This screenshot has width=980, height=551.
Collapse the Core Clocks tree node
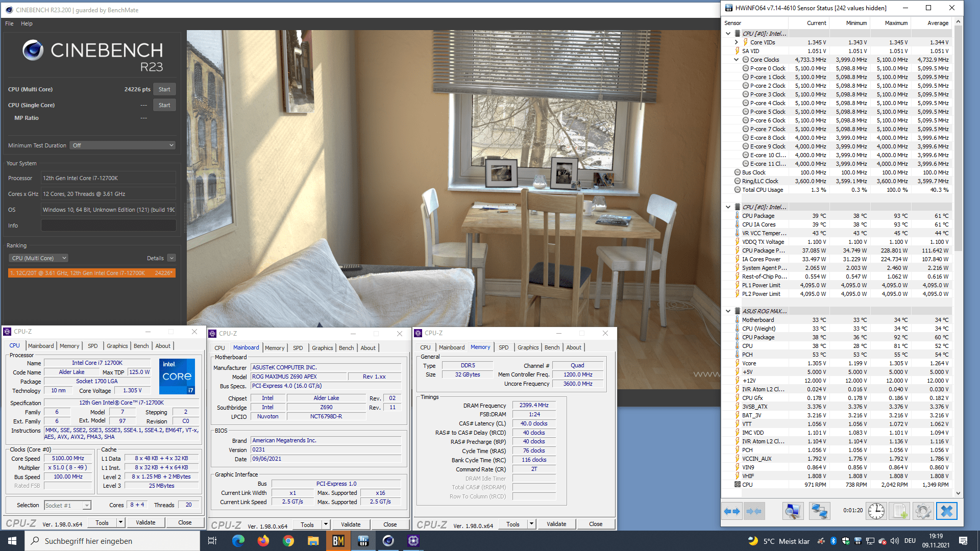736,60
